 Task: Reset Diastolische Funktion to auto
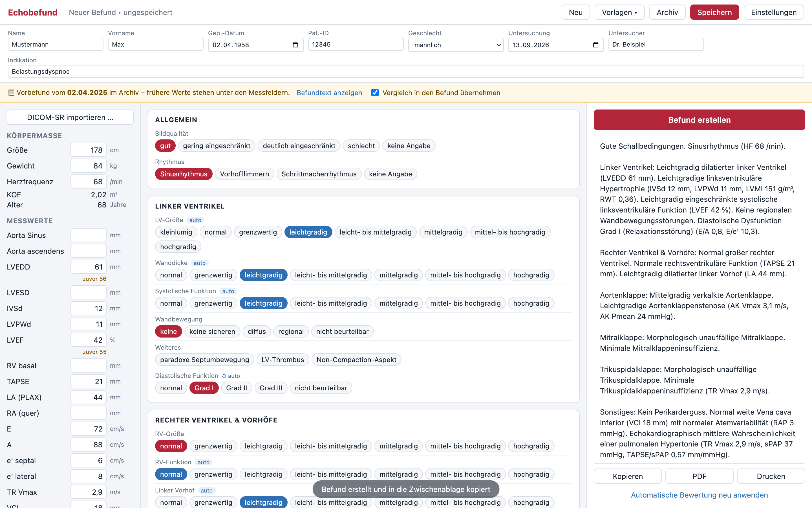point(231,376)
